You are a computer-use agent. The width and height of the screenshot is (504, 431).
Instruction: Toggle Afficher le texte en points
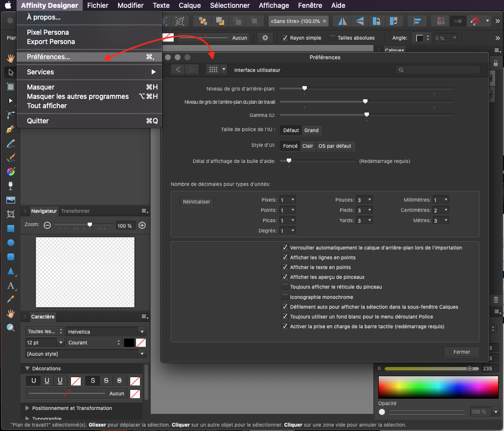(x=285, y=267)
